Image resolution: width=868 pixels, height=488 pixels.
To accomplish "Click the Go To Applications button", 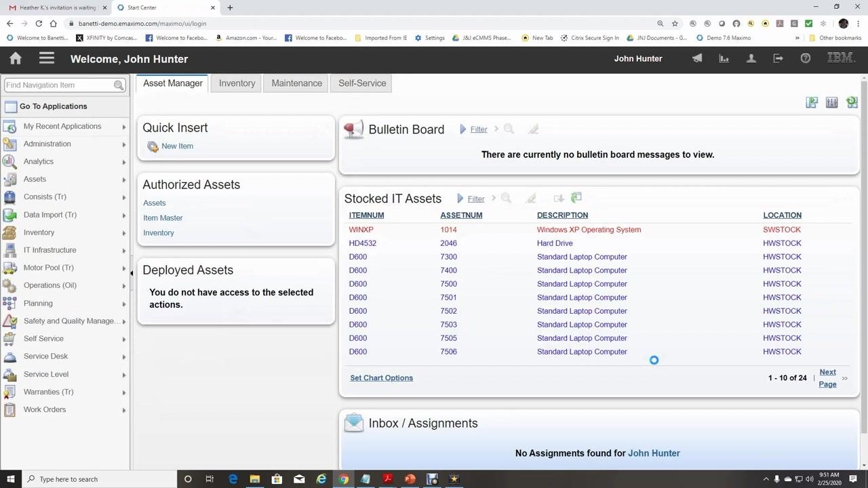I will (53, 106).
